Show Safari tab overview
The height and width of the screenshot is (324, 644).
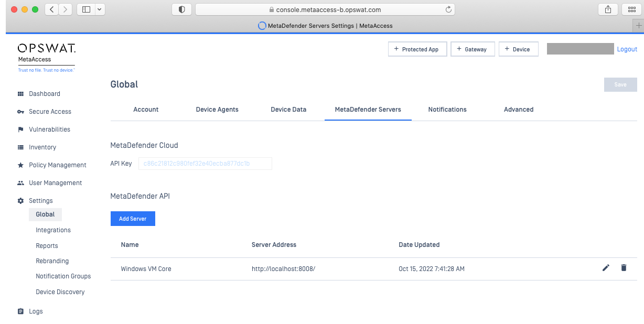[x=631, y=9]
